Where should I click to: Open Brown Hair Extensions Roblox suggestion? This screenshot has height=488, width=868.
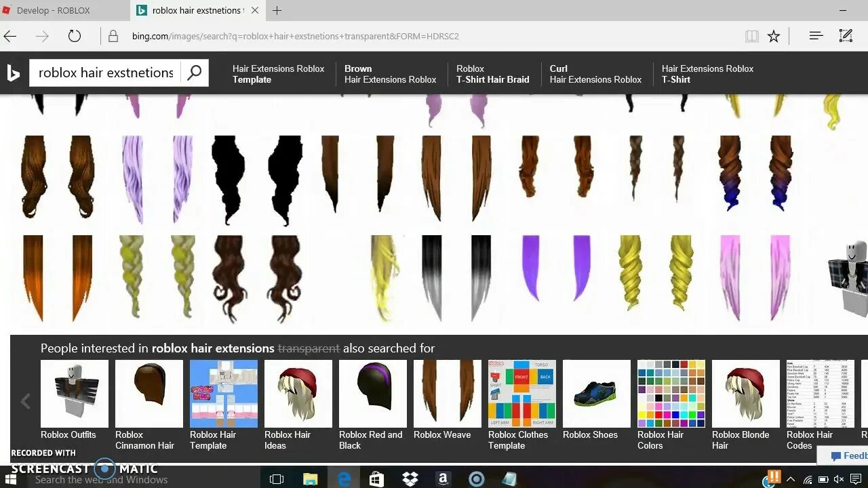(x=390, y=74)
